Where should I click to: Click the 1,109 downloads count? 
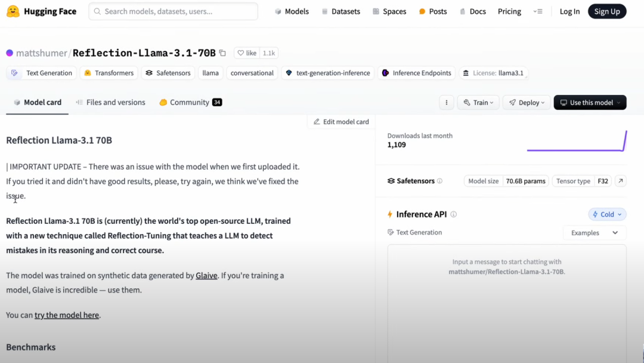point(397,144)
